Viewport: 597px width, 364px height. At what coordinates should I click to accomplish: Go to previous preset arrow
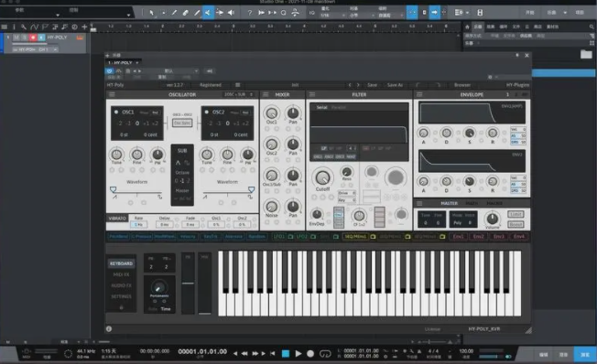(x=350, y=85)
